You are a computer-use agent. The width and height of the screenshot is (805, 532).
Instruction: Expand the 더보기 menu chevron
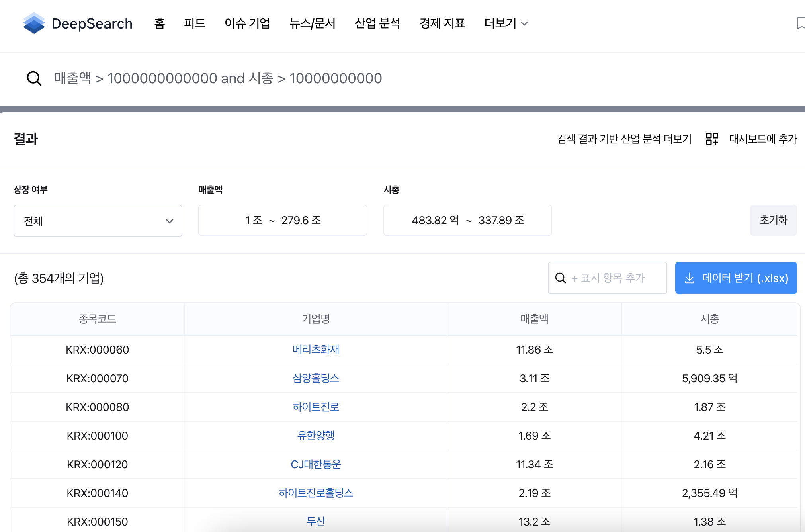(524, 23)
